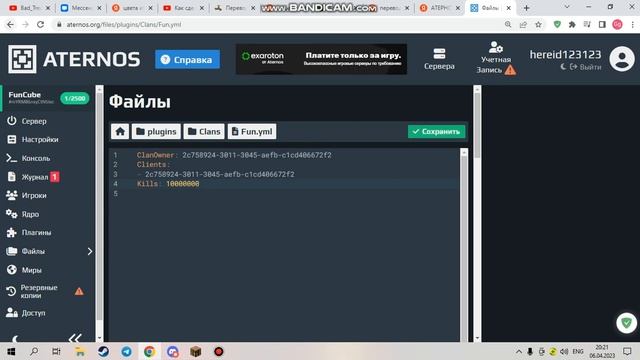Open the browser tab search dropdown
The image size is (640, 360).
[567, 7]
